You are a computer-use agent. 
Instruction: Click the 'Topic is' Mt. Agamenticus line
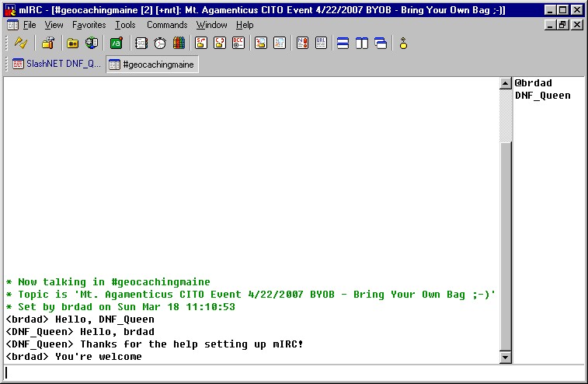[x=251, y=295]
